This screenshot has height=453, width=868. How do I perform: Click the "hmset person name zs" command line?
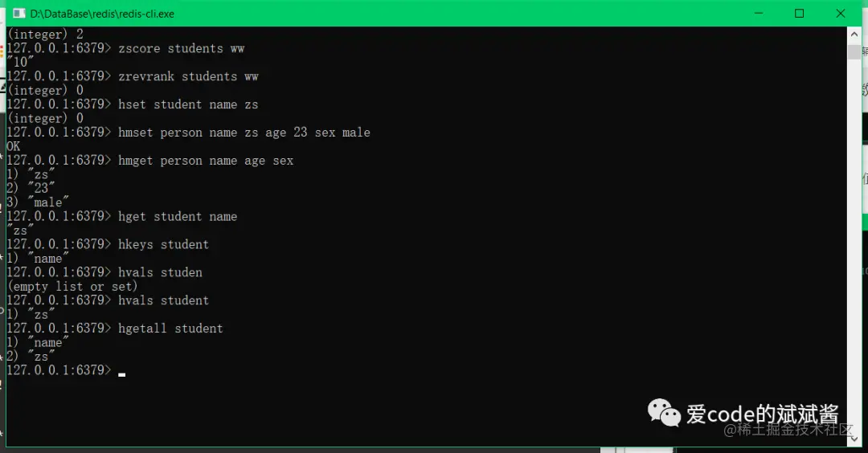[188, 133]
